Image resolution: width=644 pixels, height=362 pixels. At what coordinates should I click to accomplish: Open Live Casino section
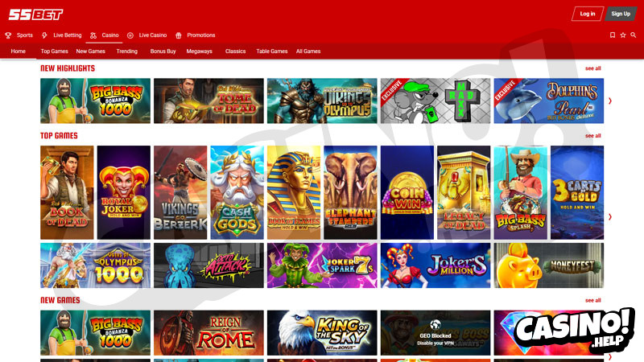[153, 35]
